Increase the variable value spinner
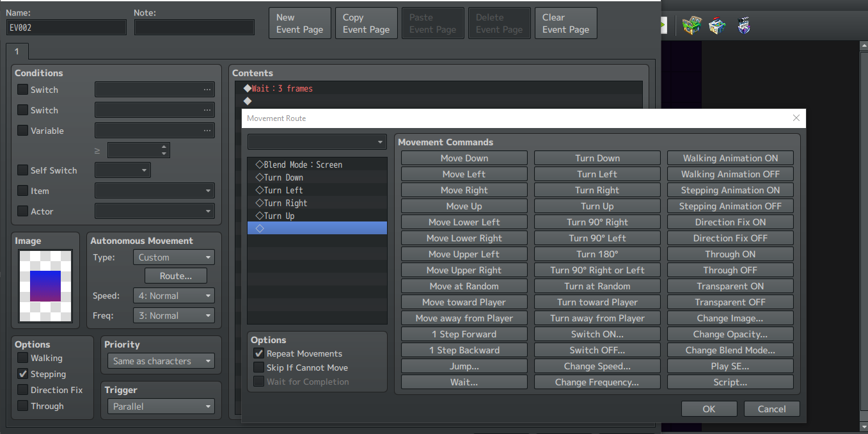 pyautogui.click(x=164, y=147)
